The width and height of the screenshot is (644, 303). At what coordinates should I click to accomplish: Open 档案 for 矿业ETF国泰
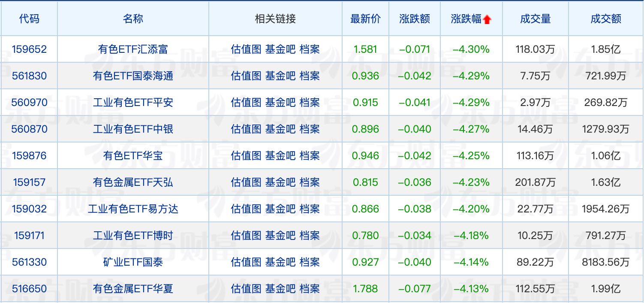[310, 262]
